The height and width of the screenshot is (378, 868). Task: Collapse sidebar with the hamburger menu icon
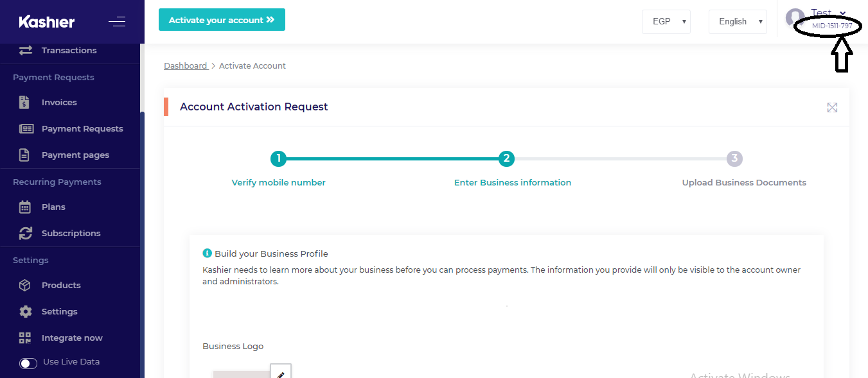tap(117, 22)
